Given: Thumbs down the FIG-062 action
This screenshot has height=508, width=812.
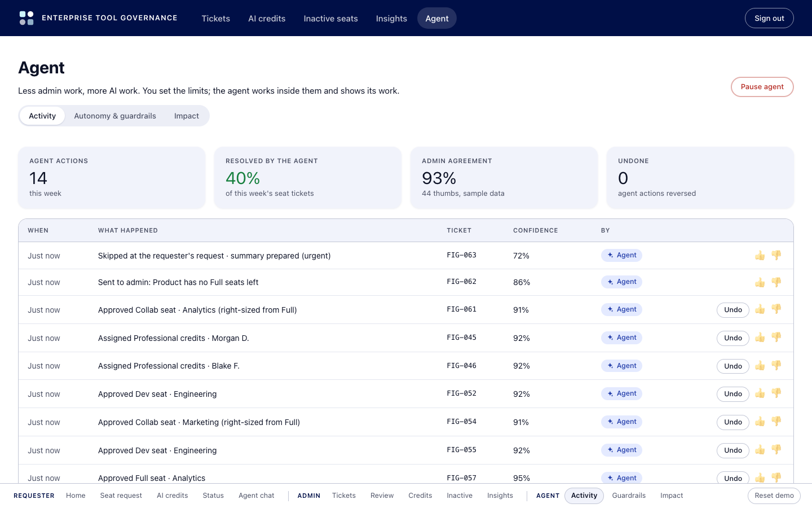Looking at the screenshot, I should (x=776, y=282).
